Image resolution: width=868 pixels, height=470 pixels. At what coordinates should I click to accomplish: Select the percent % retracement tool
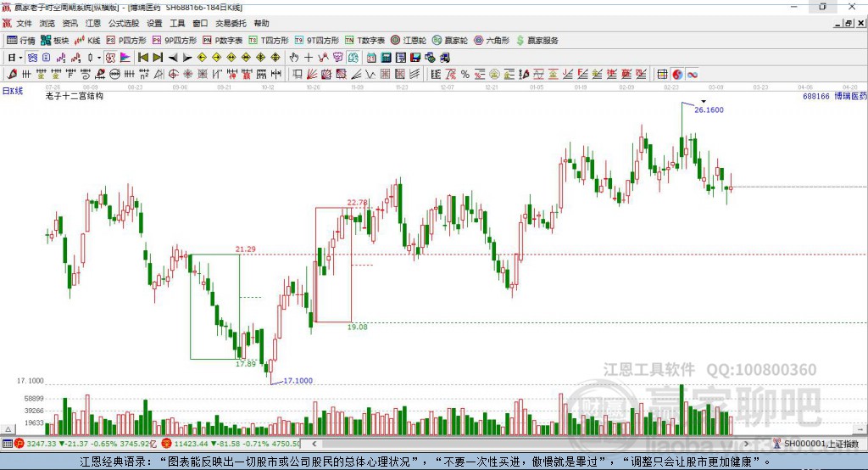465,75
